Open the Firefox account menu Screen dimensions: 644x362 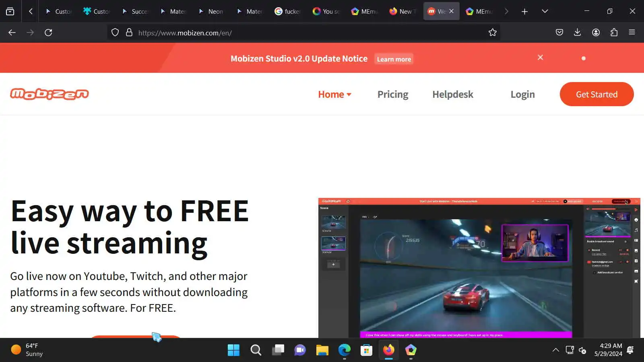click(596, 33)
